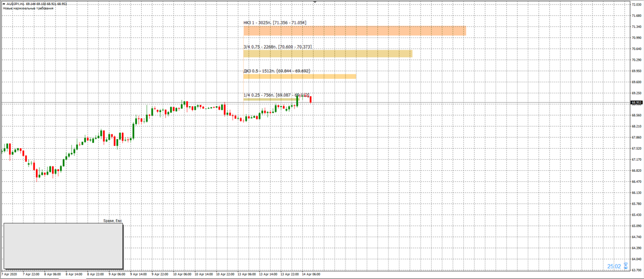644x279 pixels.
Task: Click the Spase, Esc hint label
Action: [x=112, y=221]
